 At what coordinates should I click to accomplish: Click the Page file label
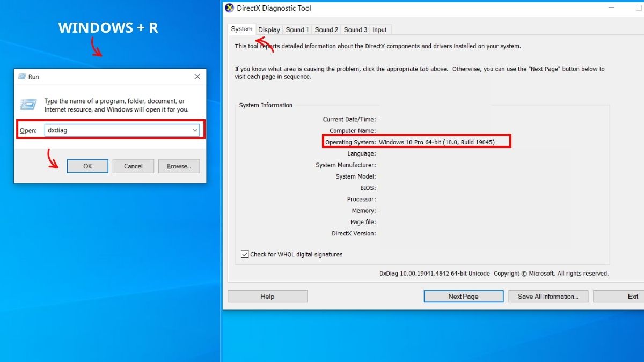click(363, 222)
